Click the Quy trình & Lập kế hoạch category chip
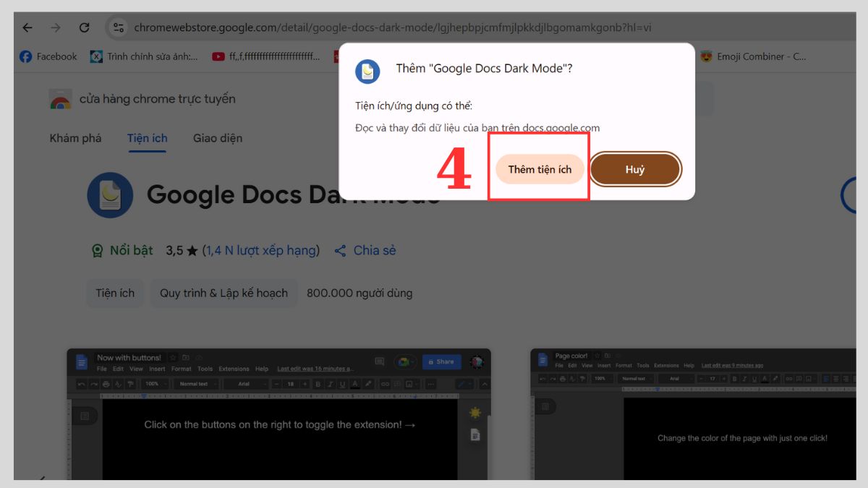The image size is (868, 488). tap(224, 293)
